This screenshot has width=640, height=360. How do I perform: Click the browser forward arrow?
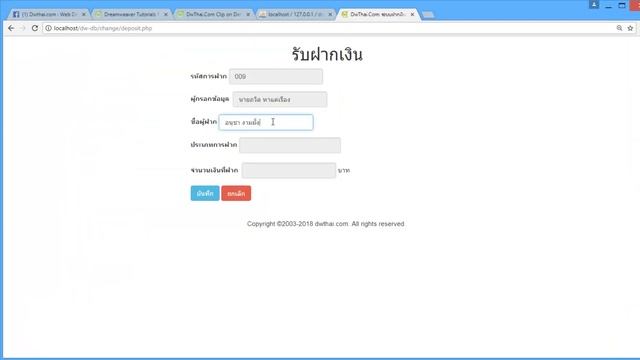click(x=22, y=28)
